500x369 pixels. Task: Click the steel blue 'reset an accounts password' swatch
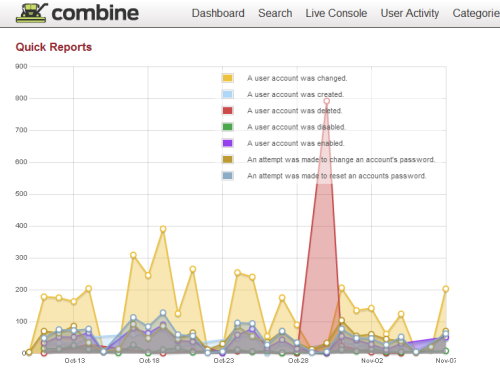click(228, 176)
